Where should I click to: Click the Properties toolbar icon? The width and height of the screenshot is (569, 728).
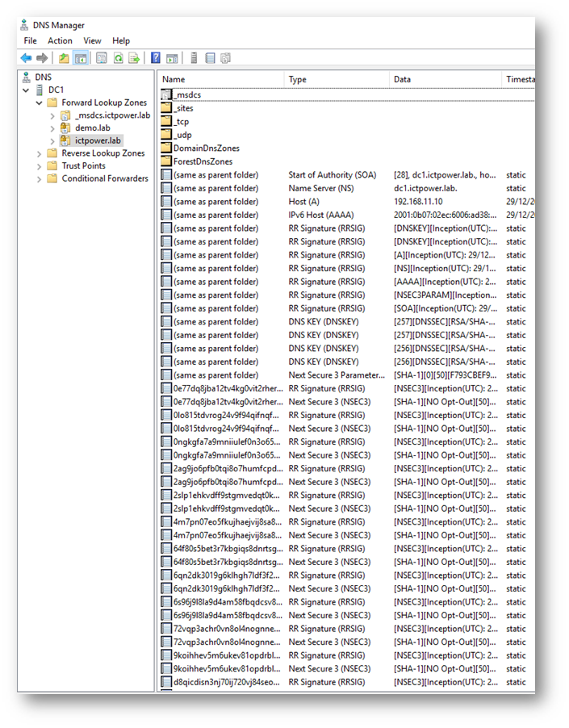102,58
